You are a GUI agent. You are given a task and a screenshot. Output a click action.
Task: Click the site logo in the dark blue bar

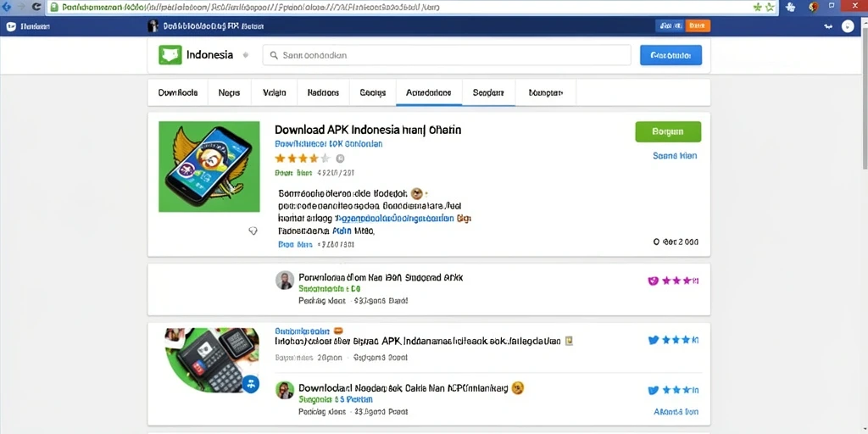pos(10,26)
